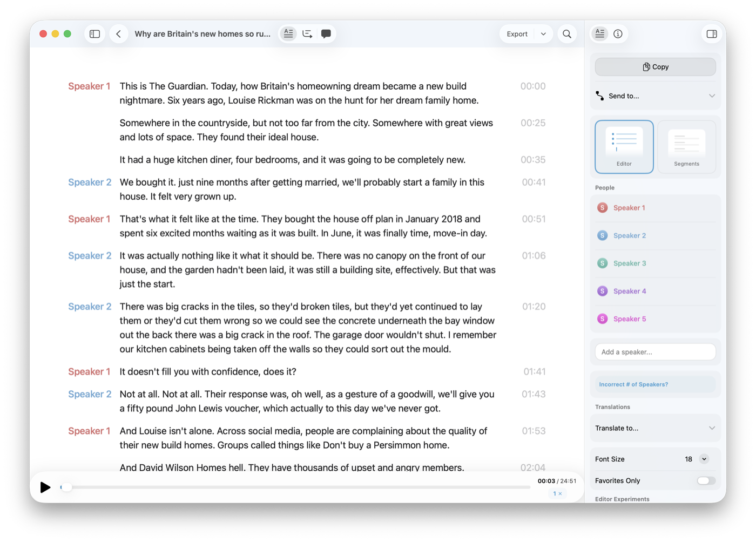The width and height of the screenshot is (756, 542).
Task: Expand the Translate to... dropdown
Action: [x=656, y=428]
